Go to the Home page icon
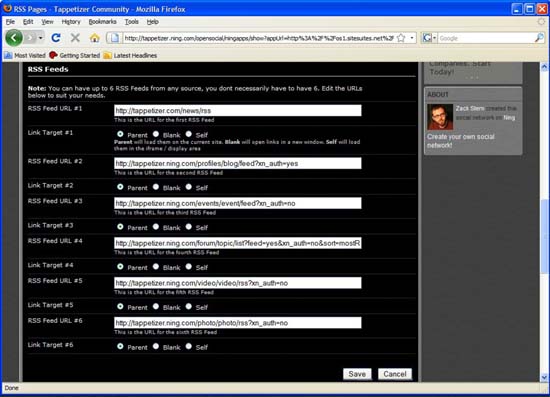Viewport: 550px width, 397px height. (94, 38)
